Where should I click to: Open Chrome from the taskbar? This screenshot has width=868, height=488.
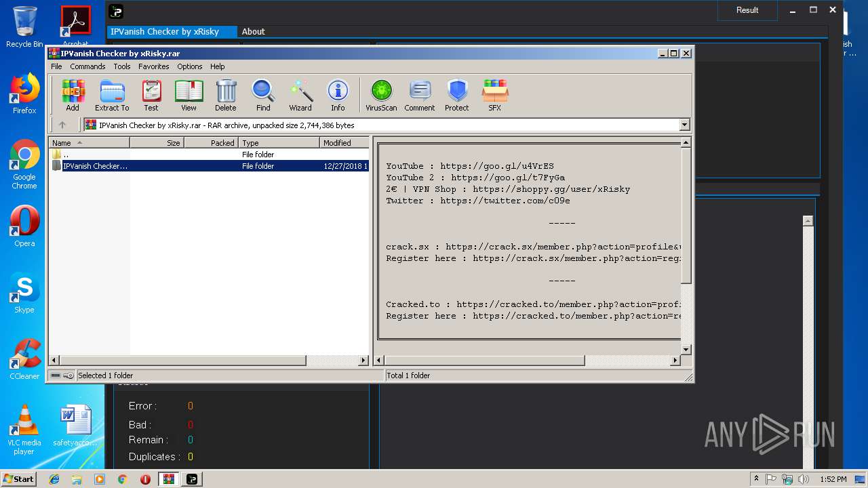122,479
